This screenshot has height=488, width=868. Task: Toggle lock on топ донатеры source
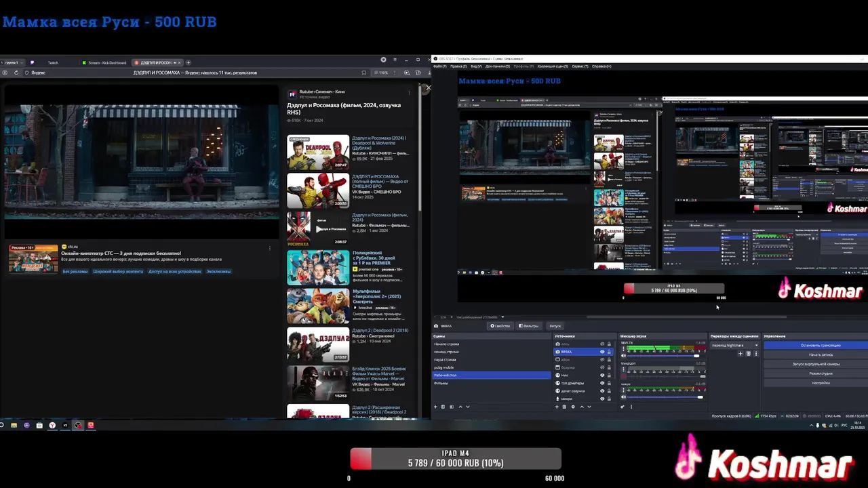pos(609,383)
